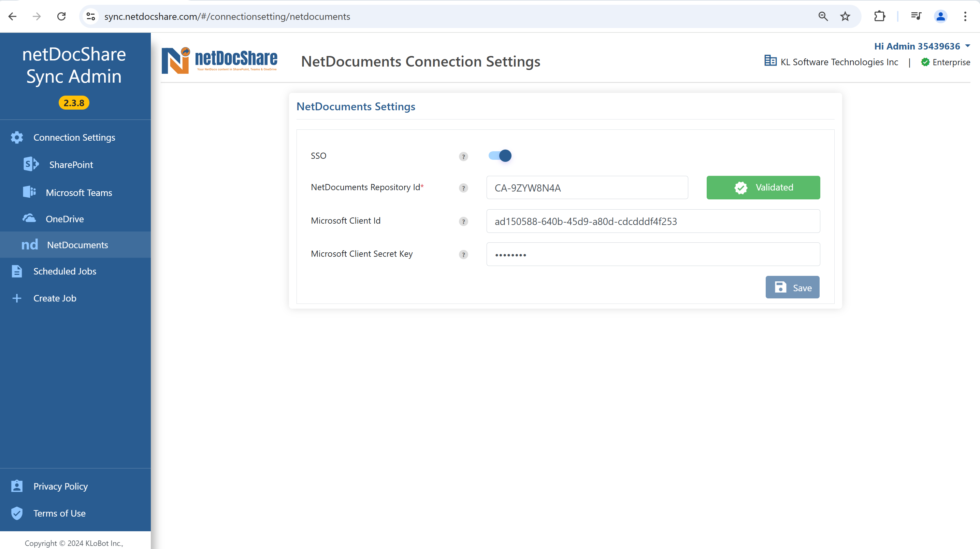Click the Copyright 2024 KLoBot Inc. text
The image size is (980, 549).
[x=74, y=543]
